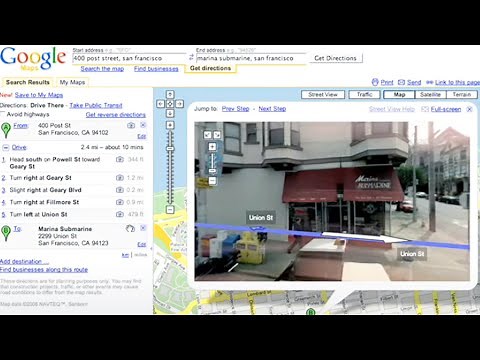Enable the Avoid highways checkbox

(x=2, y=114)
